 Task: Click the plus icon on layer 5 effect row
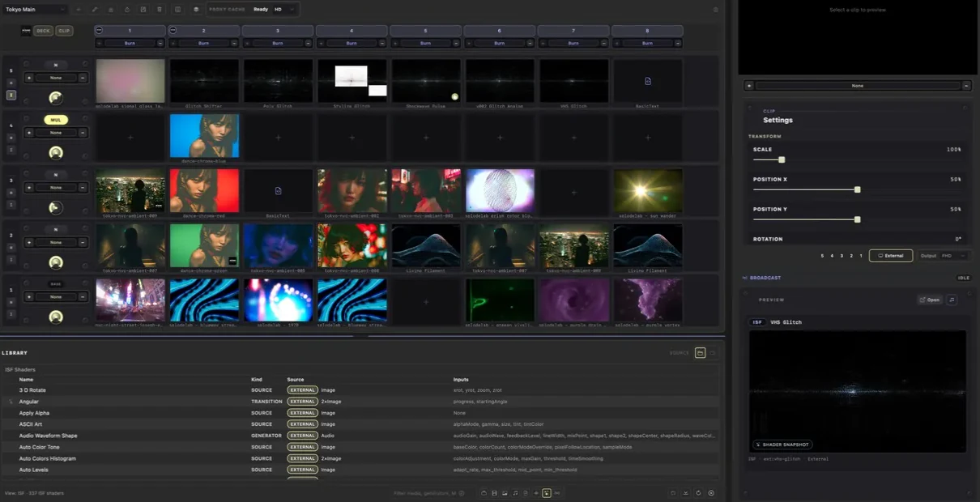click(29, 78)
